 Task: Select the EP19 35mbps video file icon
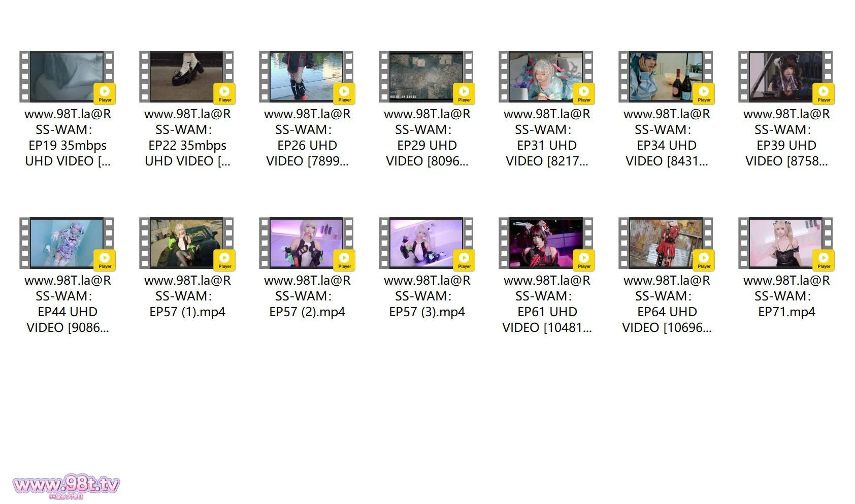(67, 77)
